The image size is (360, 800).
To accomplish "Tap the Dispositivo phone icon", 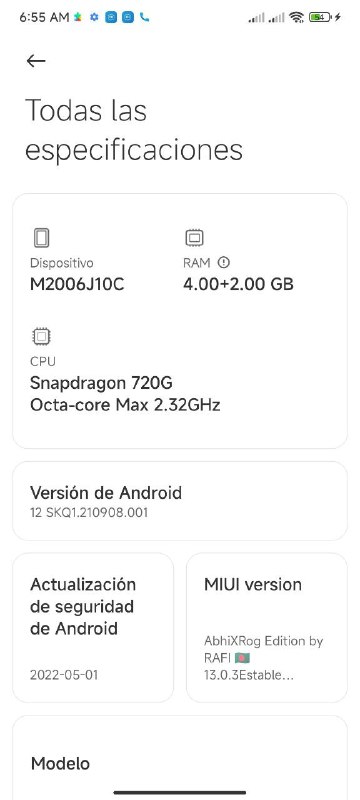I will [41, 238].
